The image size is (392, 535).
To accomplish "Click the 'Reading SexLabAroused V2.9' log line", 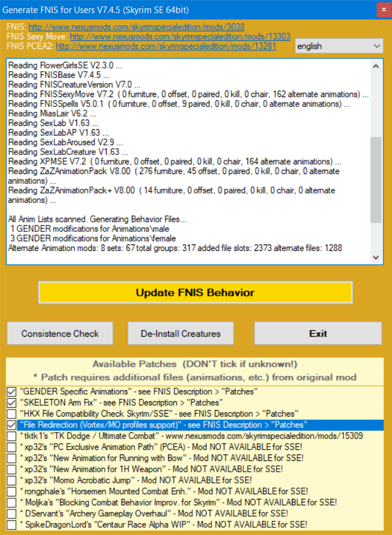I will (x=66, y=142).
